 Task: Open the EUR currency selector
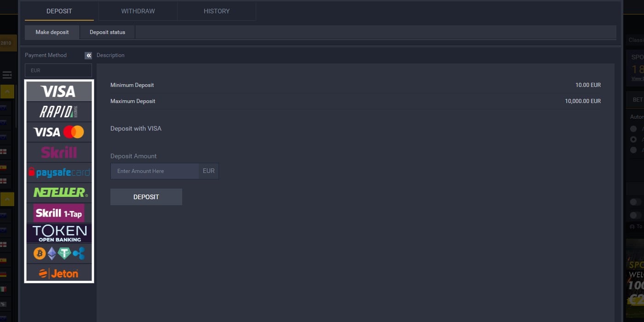point(58,70)
